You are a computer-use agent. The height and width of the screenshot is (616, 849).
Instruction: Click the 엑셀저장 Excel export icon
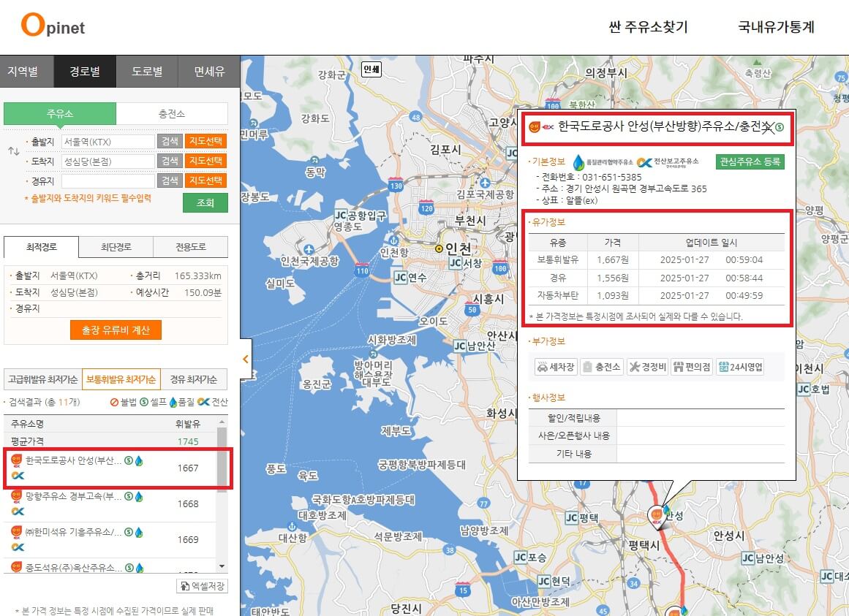coord(202,585)
